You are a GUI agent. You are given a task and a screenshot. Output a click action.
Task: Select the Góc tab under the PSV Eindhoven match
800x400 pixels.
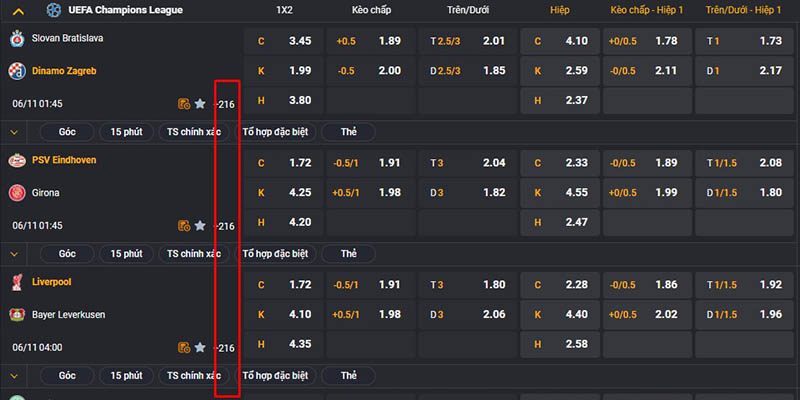(68, 254)
